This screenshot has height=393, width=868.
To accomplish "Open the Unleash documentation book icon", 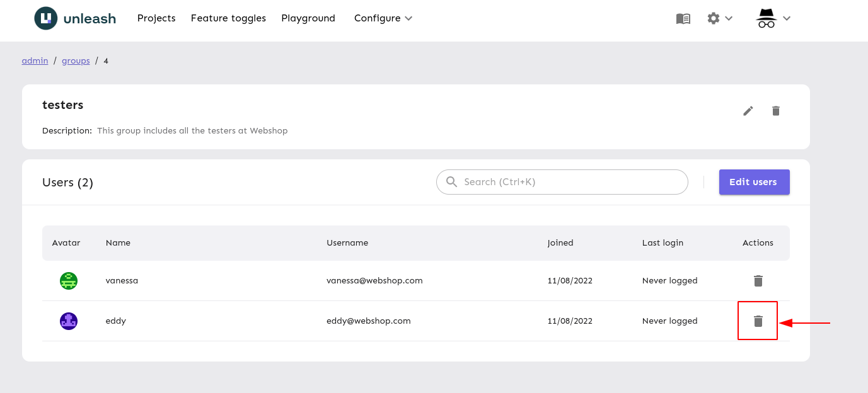I will click(683, 18).
